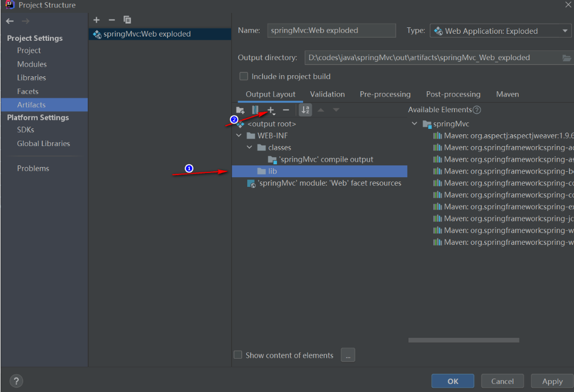Click the OK button

pos(453,381)
